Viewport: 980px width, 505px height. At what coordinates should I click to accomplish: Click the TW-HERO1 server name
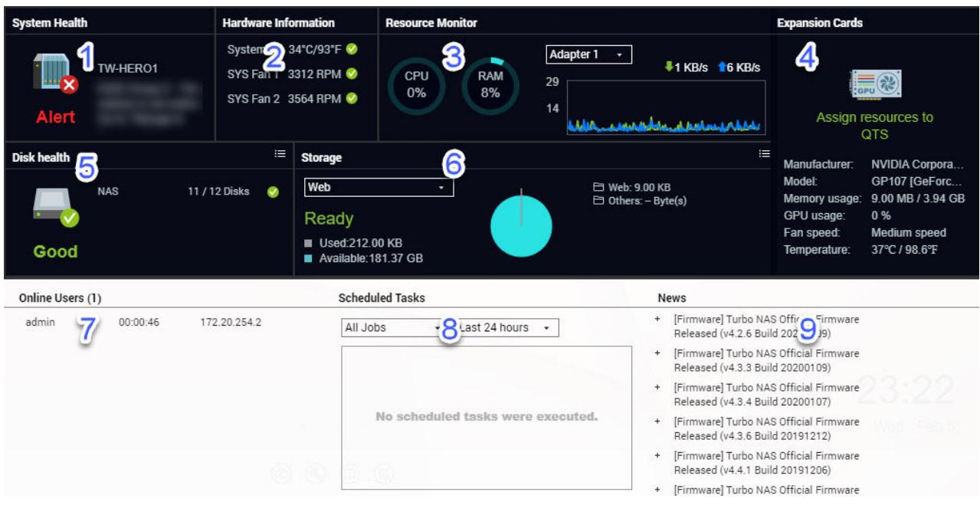(x=127, y=68)
